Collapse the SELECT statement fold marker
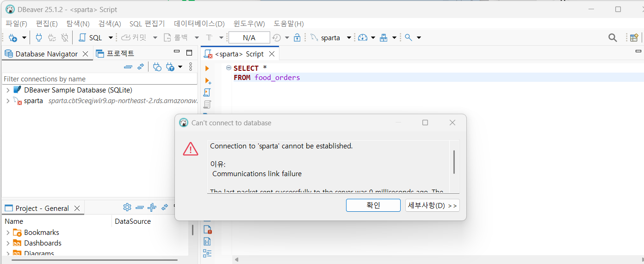Screen dimensions: 644x264 tap(229, 68)
